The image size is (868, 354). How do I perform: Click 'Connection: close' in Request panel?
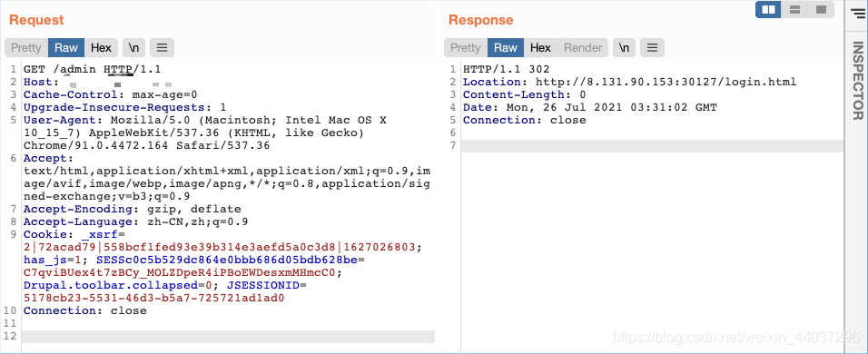click(x=85, y=310)
